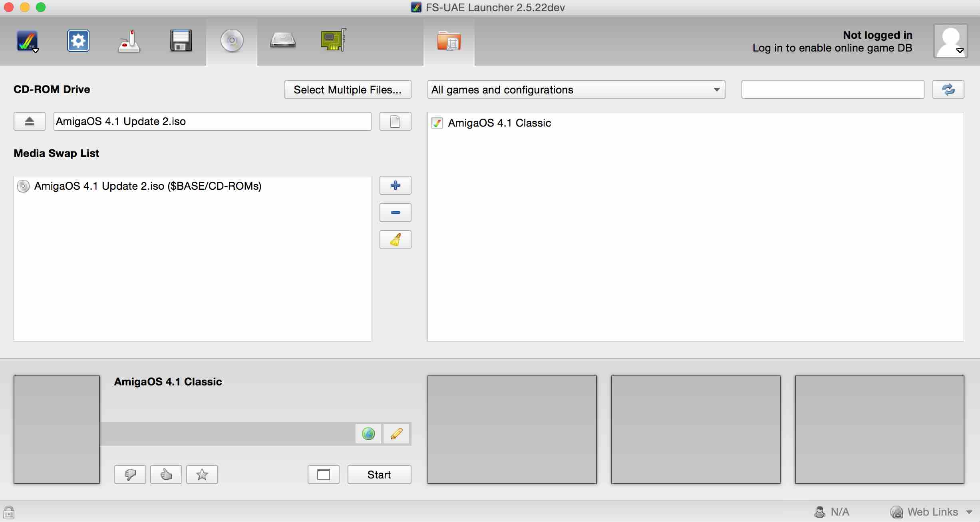Rate configuration thumbs up

pos(166,474)
